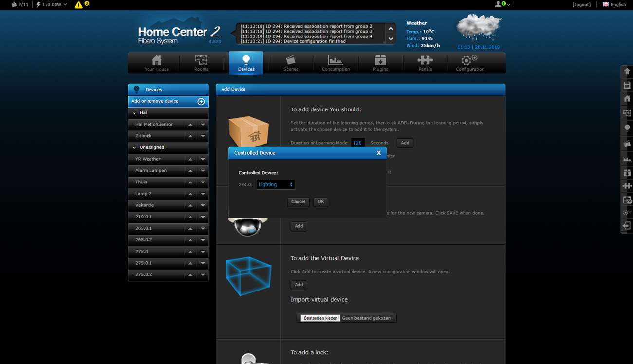Open the Configuration gear section
Viewport: 633px width, 364px height.
[x=469, y=63]
